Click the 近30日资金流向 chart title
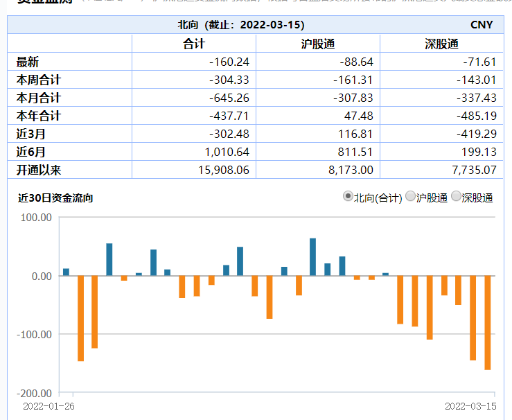This screenshot has width=512, height=420. 55,198
